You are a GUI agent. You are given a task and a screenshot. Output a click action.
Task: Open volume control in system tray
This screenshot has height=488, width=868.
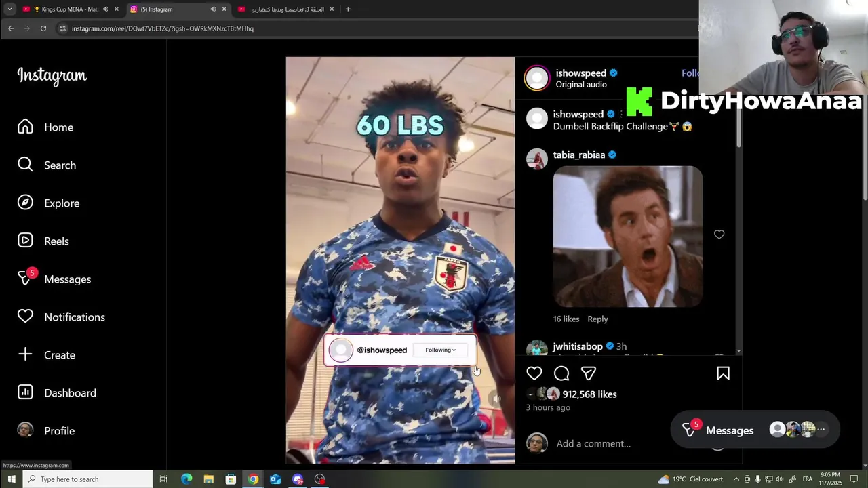[x=779, y=479]
